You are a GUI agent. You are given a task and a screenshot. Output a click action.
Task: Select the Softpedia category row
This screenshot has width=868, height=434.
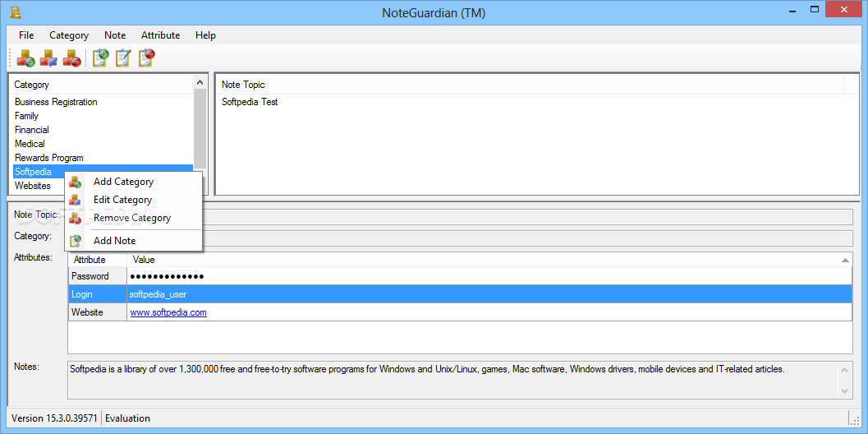(103, 172)
